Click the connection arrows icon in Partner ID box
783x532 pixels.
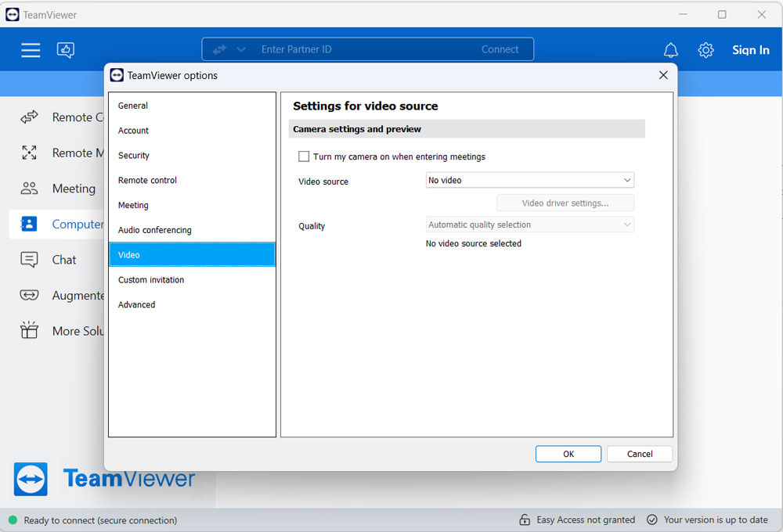219,49
